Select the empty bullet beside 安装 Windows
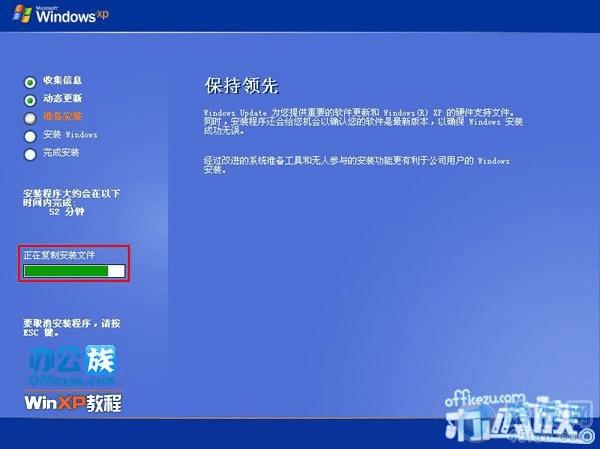This screenshot has width=600, height=449. [x=30, y=136]
